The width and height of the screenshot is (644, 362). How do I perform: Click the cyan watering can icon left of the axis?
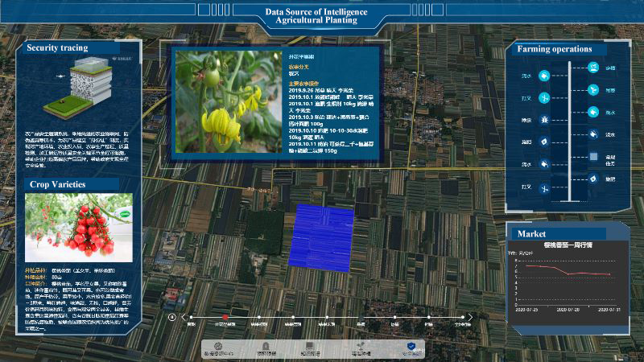coord(544,76)
